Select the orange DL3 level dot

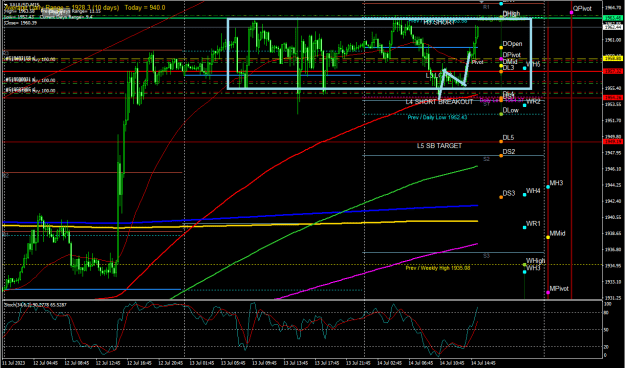click(501, 72)
